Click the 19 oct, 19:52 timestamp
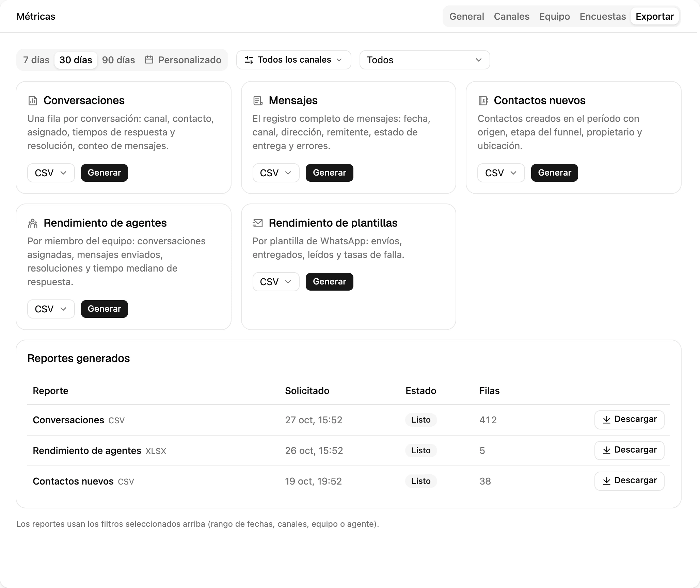700x588 pixels. (313, 481)
